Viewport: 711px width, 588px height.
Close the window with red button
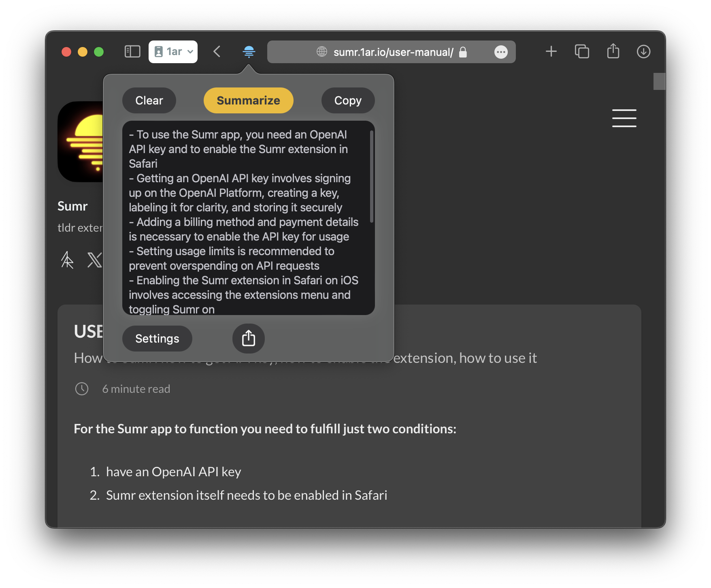pos(66,52)
